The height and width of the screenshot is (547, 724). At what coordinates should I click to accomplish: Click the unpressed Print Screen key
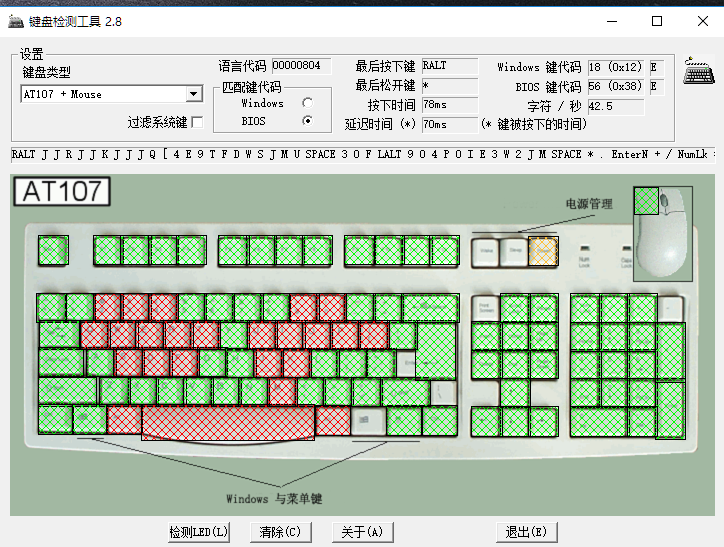(x=485, y=308)
